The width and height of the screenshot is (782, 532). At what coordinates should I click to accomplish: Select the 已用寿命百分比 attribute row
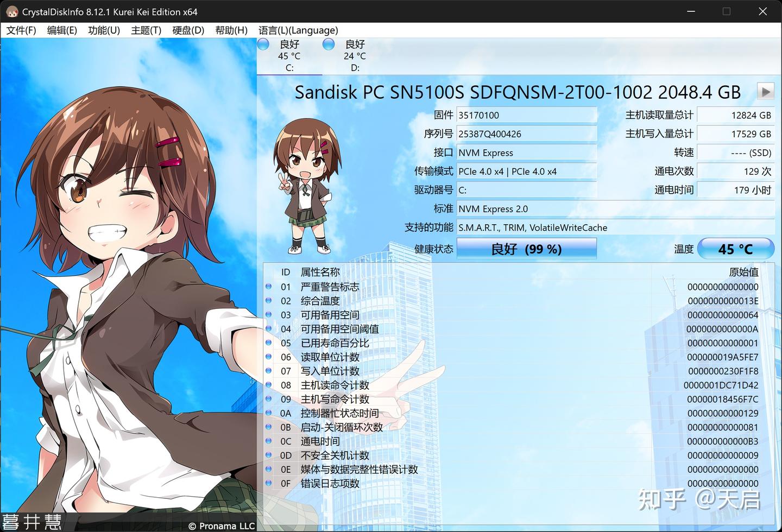click(513, 343)
